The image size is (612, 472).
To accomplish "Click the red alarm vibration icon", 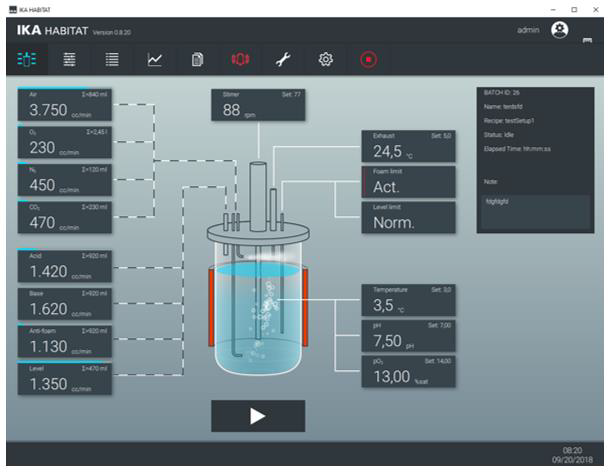I will (240, 60).
